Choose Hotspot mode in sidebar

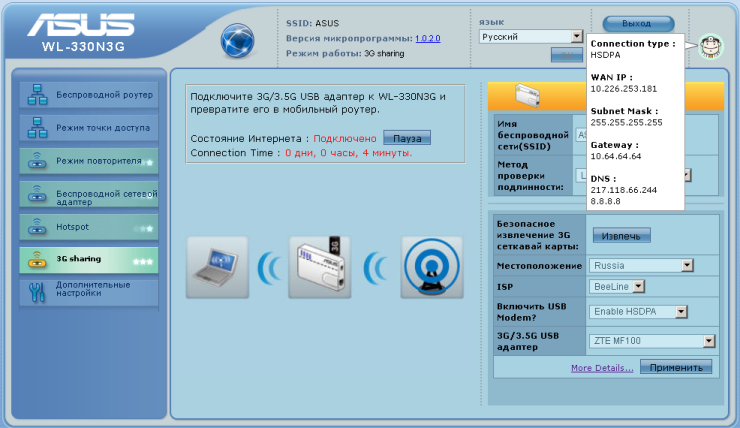pyautogui.click(x=89, y=227)
